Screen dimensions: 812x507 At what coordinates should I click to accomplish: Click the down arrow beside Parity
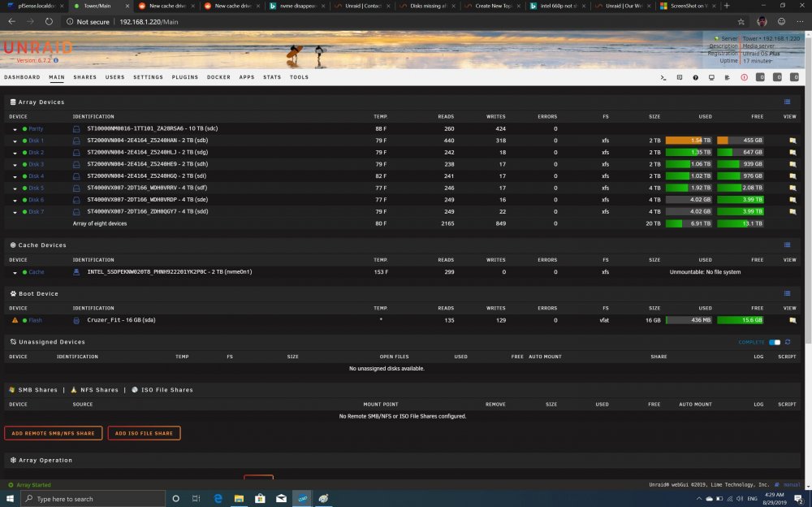[x=15, y=129]
